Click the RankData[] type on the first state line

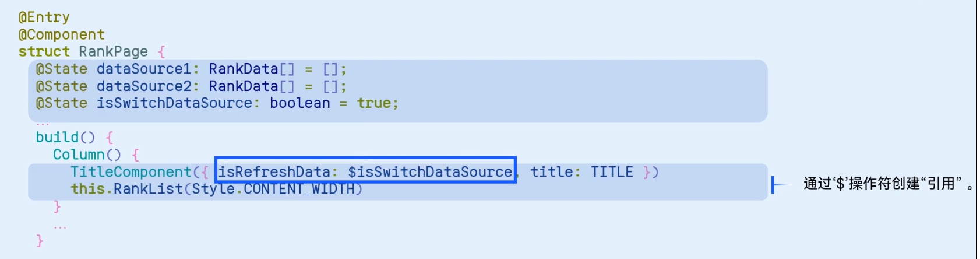point(252,69)
